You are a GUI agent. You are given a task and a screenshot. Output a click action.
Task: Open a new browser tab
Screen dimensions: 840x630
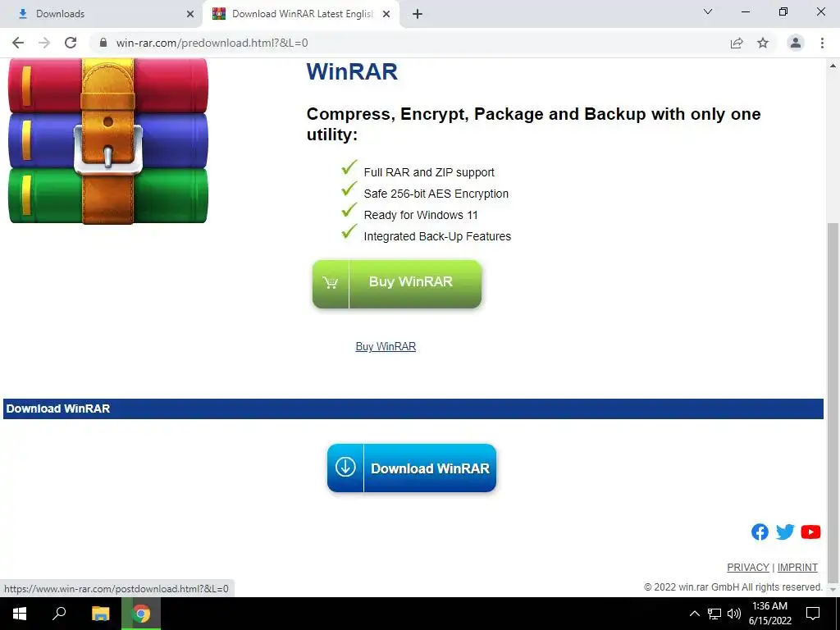point(418,14)
